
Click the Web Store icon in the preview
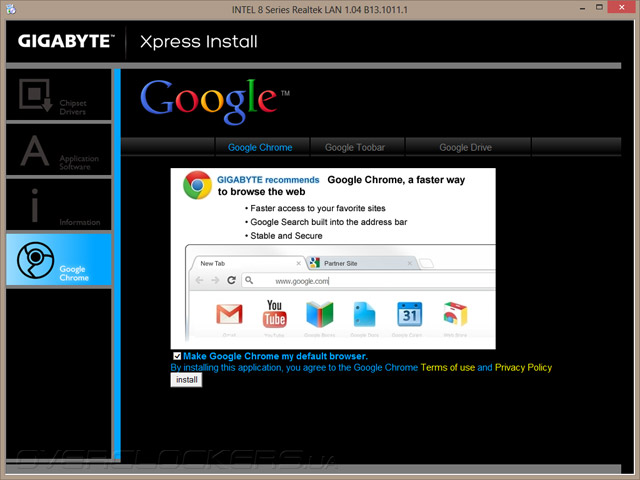coord(455,314)
